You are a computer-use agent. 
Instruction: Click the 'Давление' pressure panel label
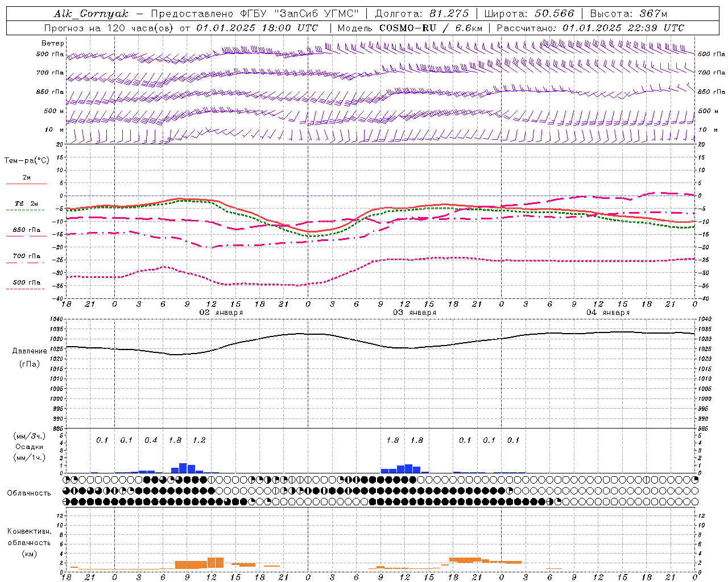click(x=29, y=351)
